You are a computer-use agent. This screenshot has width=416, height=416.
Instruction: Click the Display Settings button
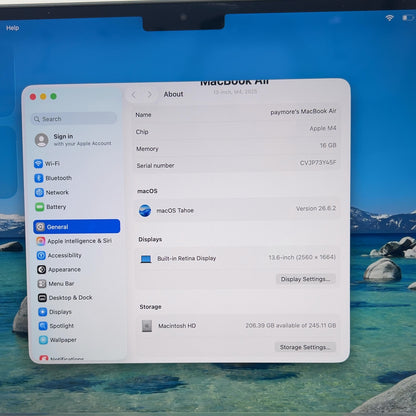point(305,279)
